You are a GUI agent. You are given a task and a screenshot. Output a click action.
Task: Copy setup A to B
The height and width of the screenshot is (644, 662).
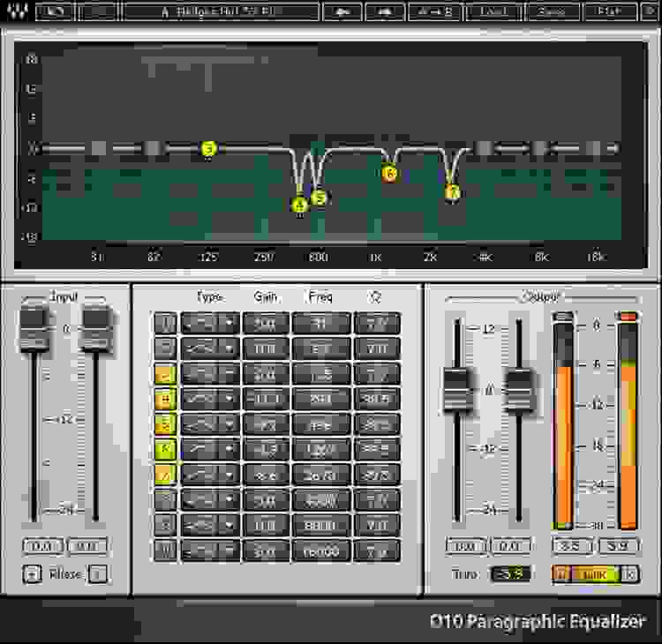click(x=435, y=11)
